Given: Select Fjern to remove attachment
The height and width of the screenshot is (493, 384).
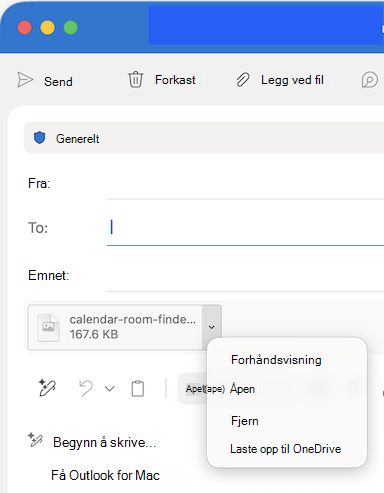Looking at the screenshot, I should (x=245, y=421).
